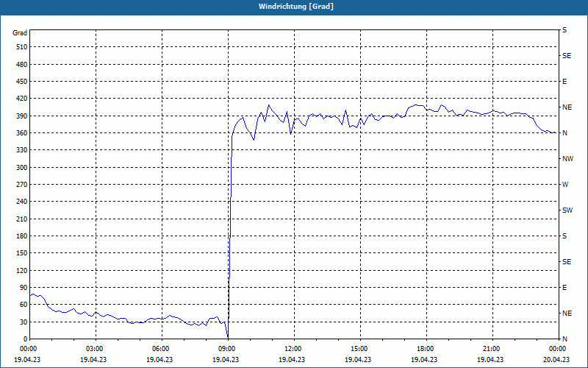Click the 150 value on the degree axis
The image size is (588, 368).
pyautogui.click(x=21, y=253)
